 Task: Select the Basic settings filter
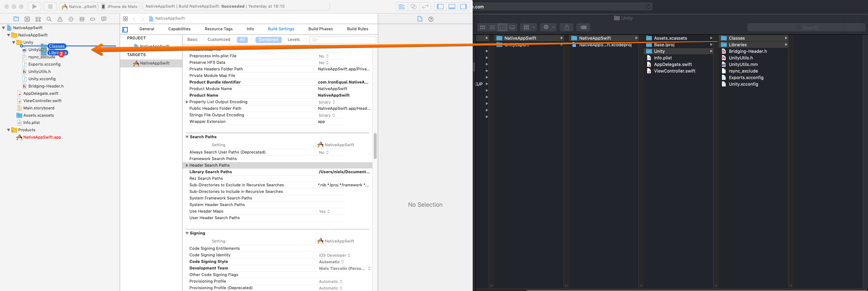coord(192,40)
